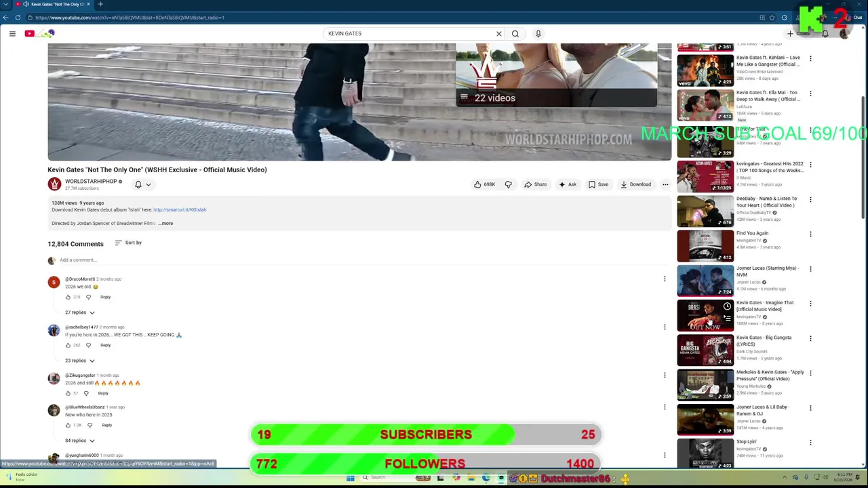
Task: Click Share under the video
Action: [x=536, y=184]
